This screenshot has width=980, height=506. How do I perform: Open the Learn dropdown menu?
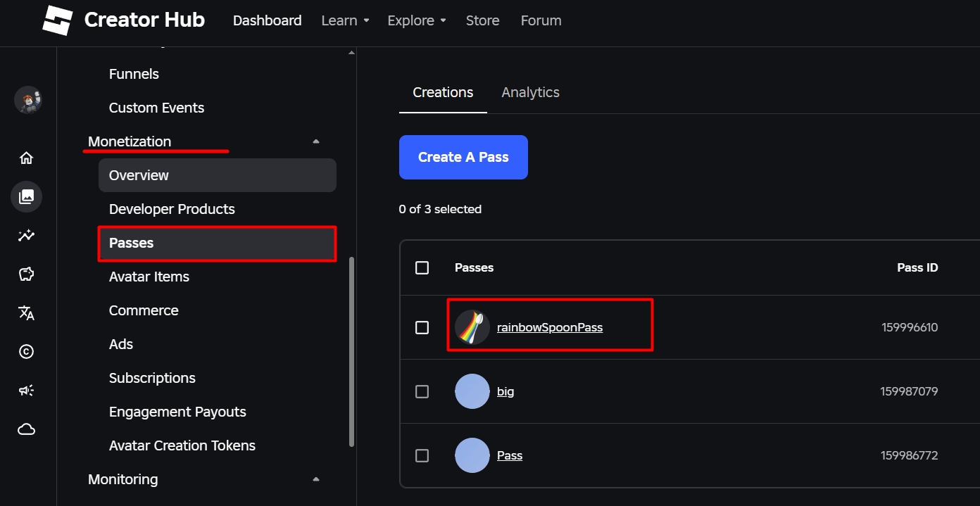click(345, 20)
